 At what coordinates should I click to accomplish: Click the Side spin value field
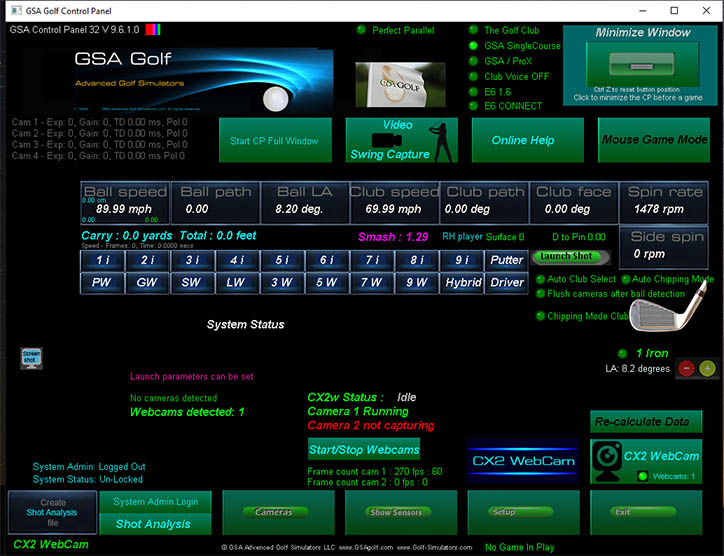point(663,247)
